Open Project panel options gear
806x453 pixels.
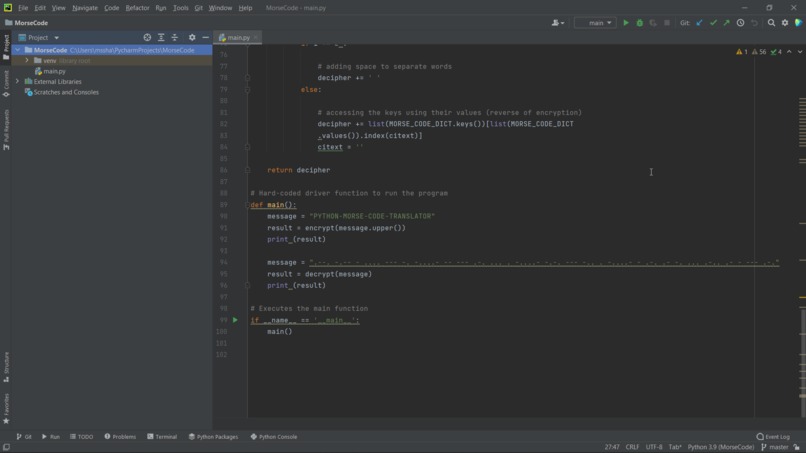point(192,38)
